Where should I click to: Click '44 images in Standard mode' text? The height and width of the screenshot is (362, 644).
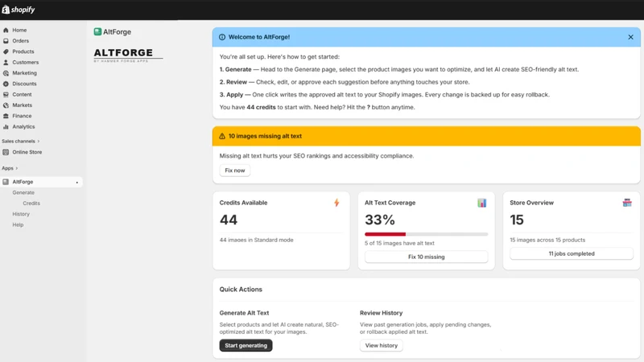click(256, 240)
